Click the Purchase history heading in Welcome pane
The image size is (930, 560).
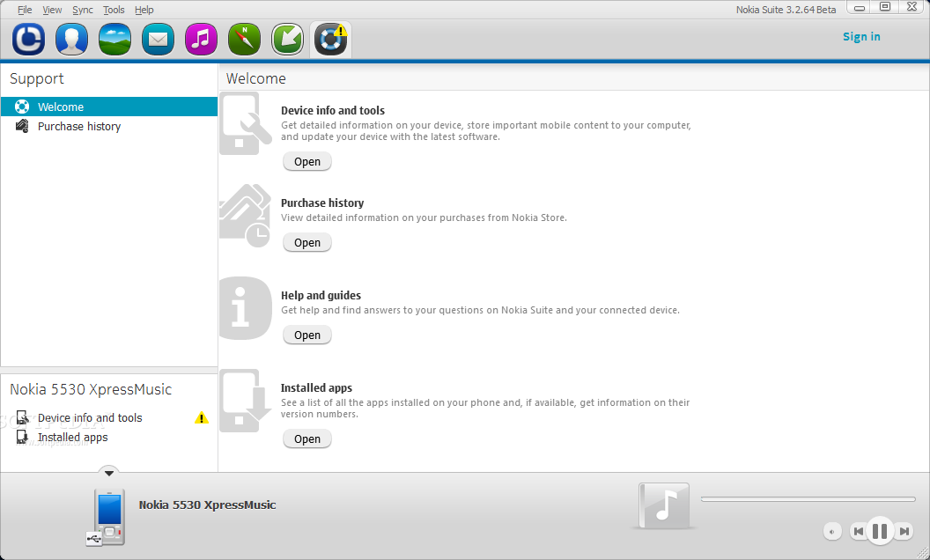tap(322, 203)
